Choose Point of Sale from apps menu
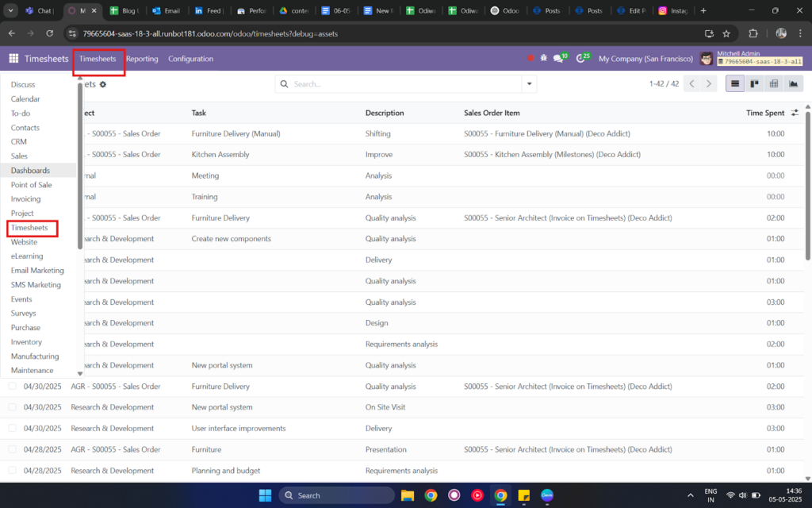 click(32, 184)
